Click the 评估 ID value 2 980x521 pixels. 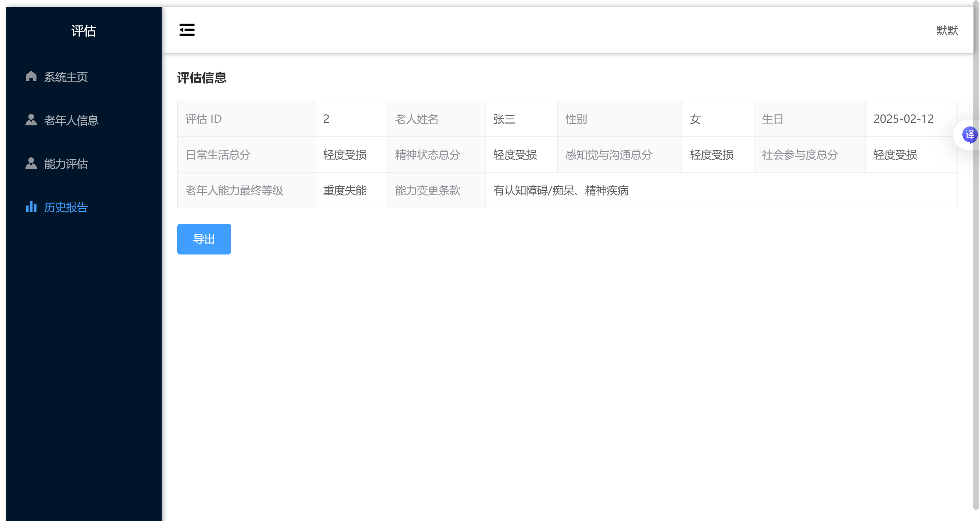click(326, 119)
